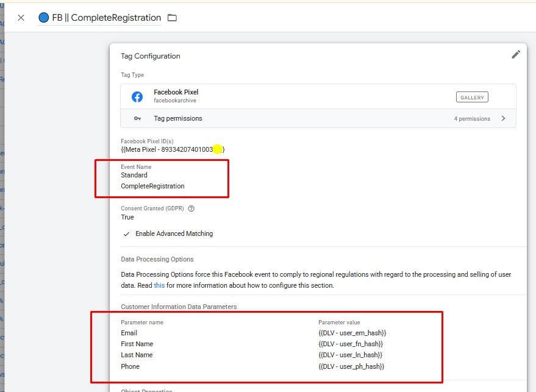This screenshot has height=392, width=536.
Task: Expand the 4 permissions chevron arrow
Action: [x=503, y=118]
